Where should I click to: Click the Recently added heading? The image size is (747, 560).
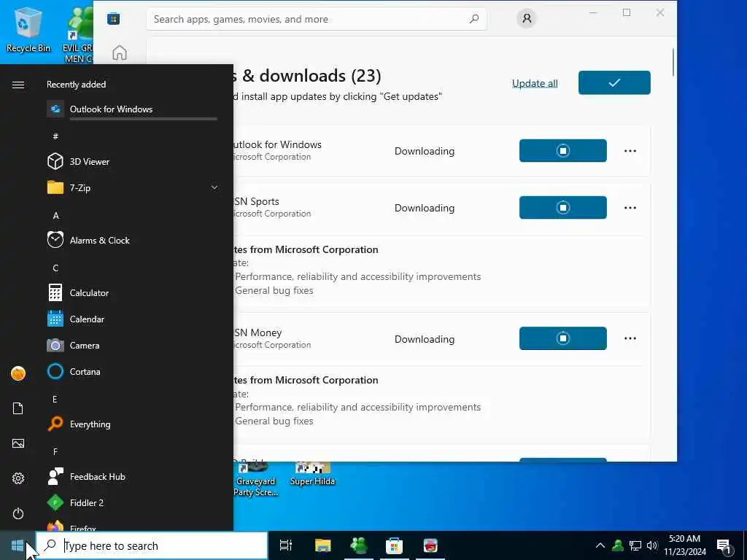[76, 85]
